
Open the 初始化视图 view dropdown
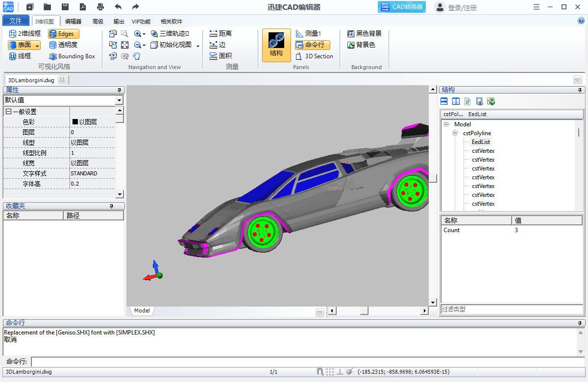point(198,46)
